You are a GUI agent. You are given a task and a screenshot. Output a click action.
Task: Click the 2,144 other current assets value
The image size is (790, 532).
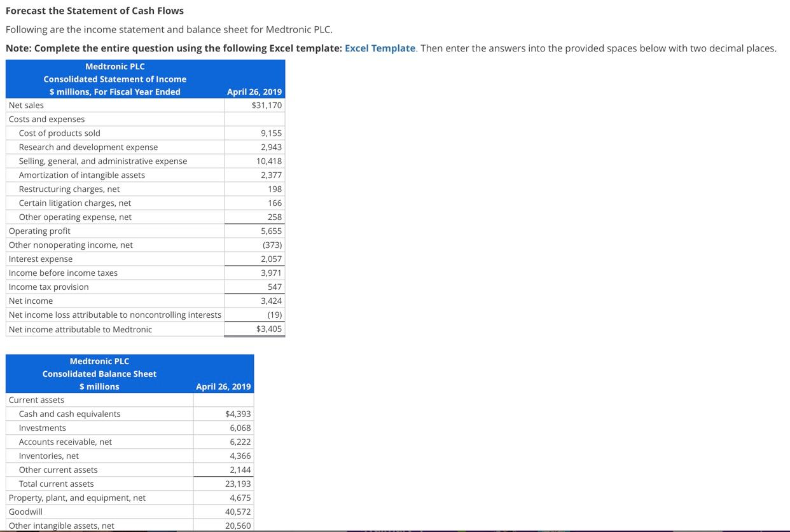[x=240, y=470]
